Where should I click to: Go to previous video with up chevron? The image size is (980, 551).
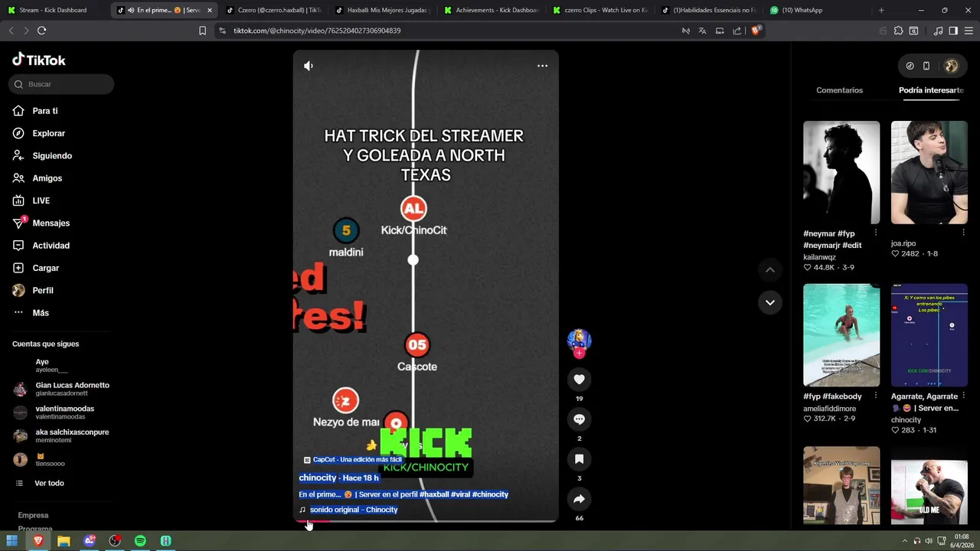[x=770, y=270]
